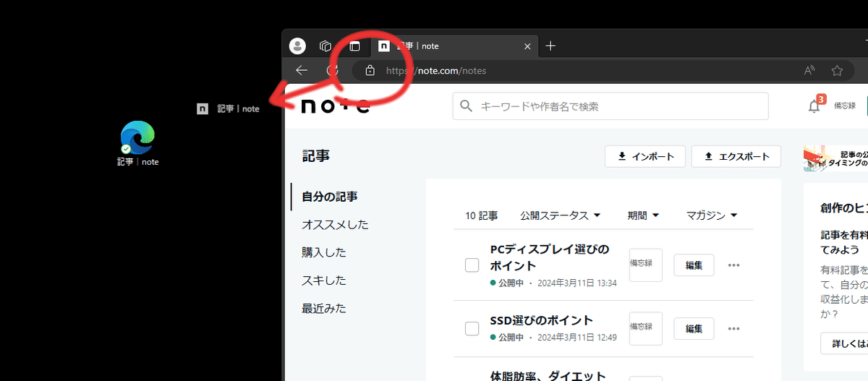Open the 体脂肪率、ダイエット article title

[x=550, y=374]
